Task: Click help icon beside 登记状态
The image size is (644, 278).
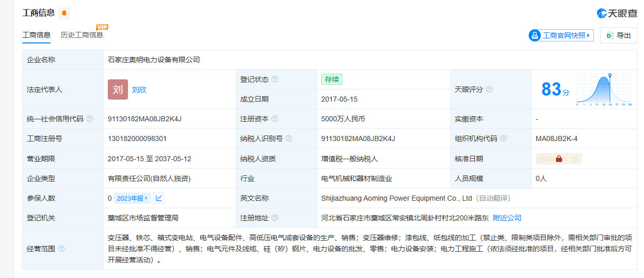Action: (x=275, y=79)
